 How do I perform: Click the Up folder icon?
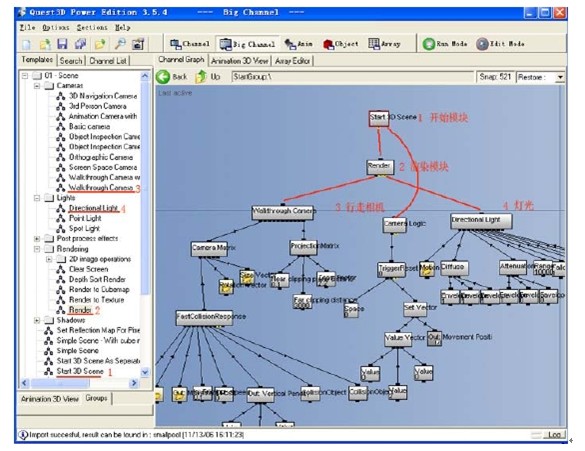tap(201, 77)
